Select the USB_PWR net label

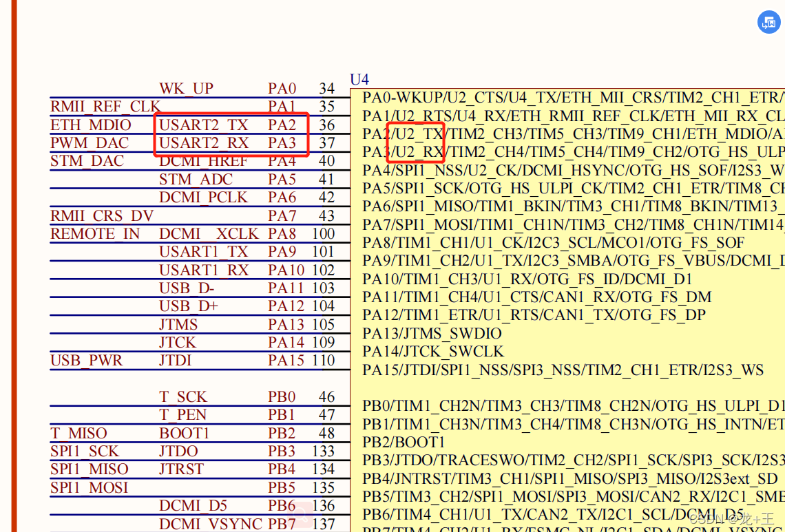point(87,361)
